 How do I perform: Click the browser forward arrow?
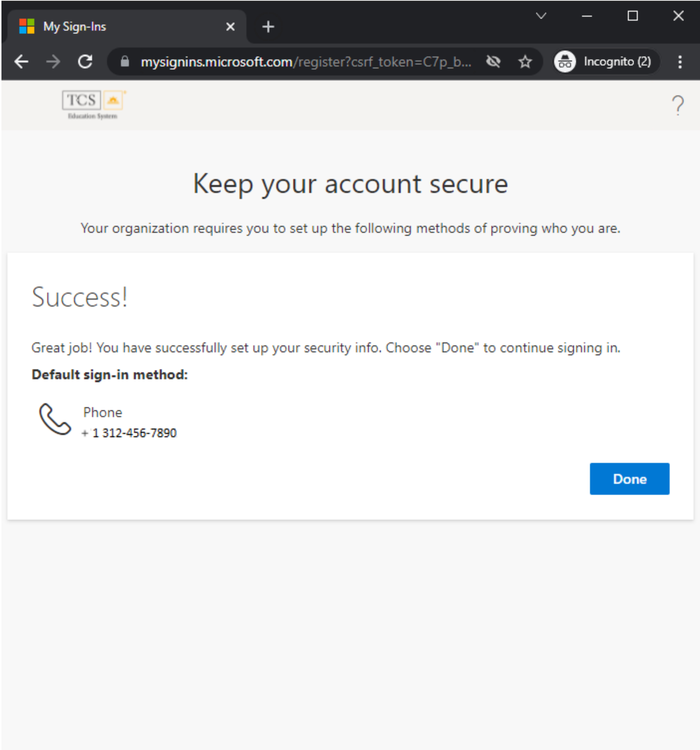tap(53, 61)
